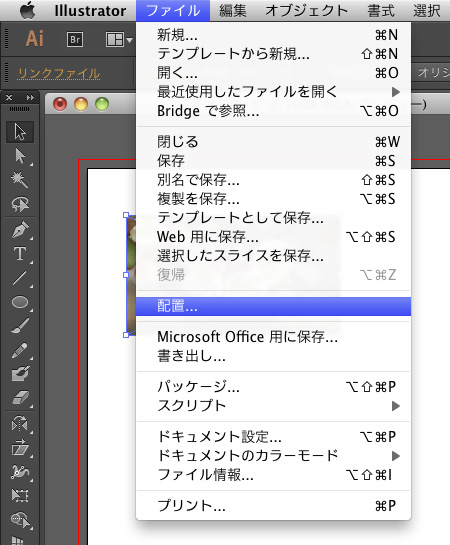The height and width of the screenshot is (545, 450).
Task: Choose 別名で保存...
Action: click(x=273, y=180)
